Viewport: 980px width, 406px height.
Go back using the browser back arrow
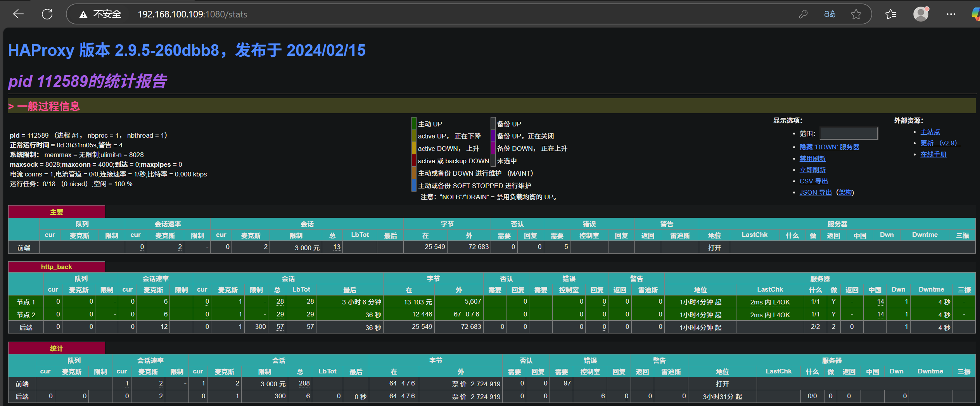click(x=18, y=14)
